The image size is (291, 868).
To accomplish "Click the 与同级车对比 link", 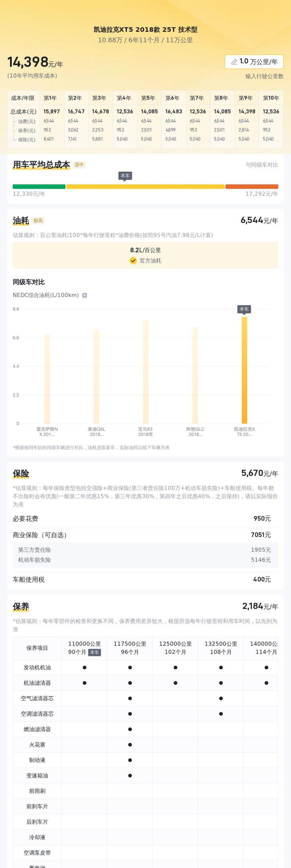I will (x=262, y=165).
